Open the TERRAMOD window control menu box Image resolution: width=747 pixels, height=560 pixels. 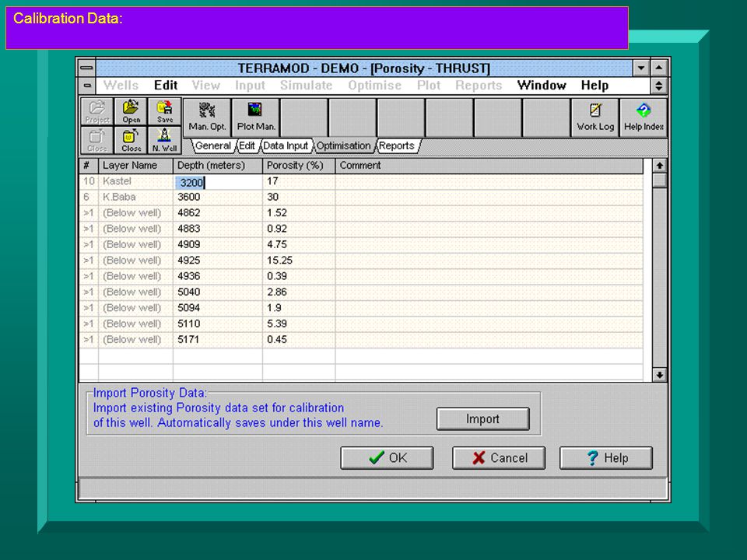click(x=86, y=68)
